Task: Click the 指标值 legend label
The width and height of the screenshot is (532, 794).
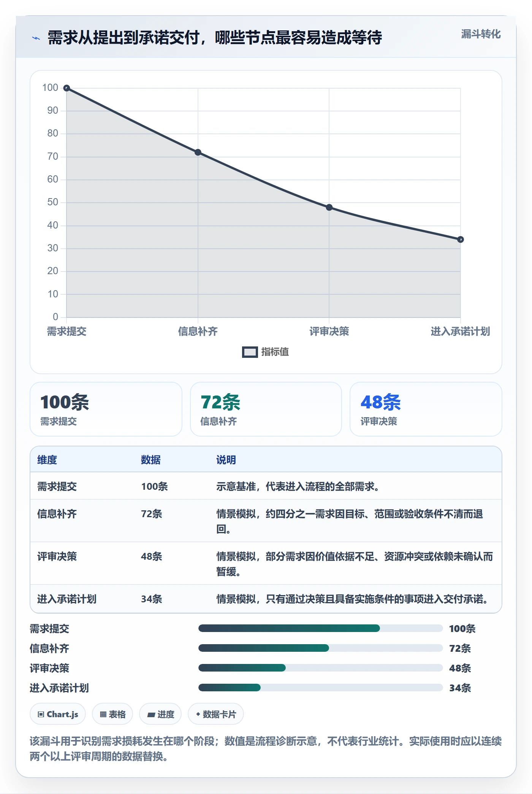Action: pos(275,352)
